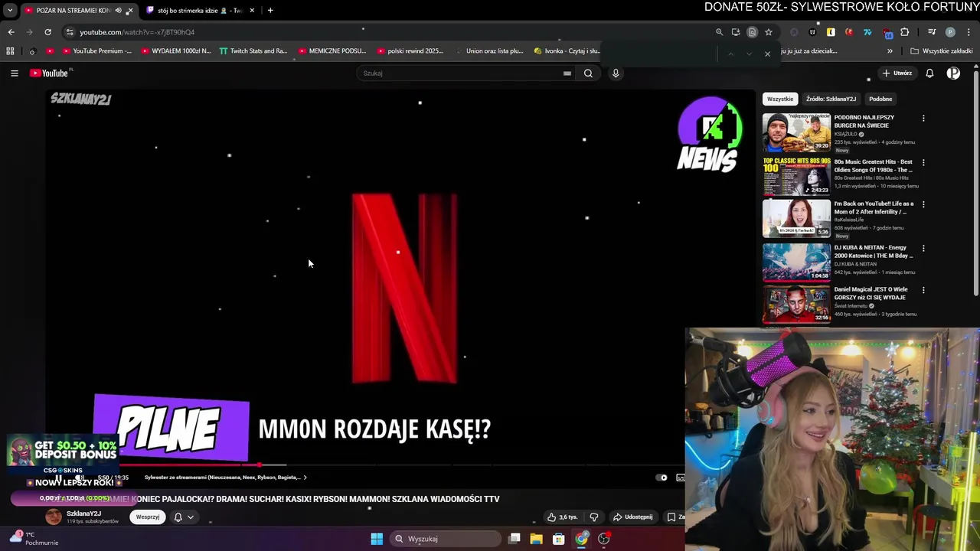The height and width of the screenshot is (551, 980).
Task: Share the video with Udostępnij
Action: (632, 517)
